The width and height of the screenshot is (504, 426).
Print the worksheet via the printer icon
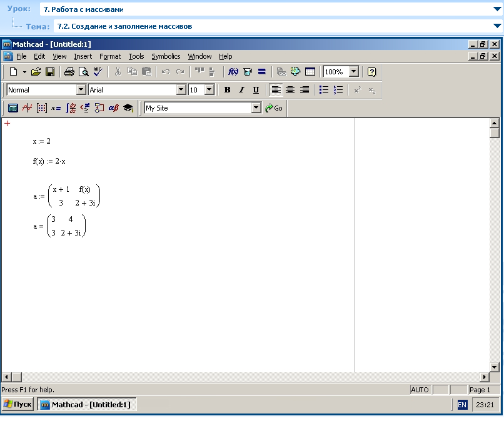tap(69, 72)
